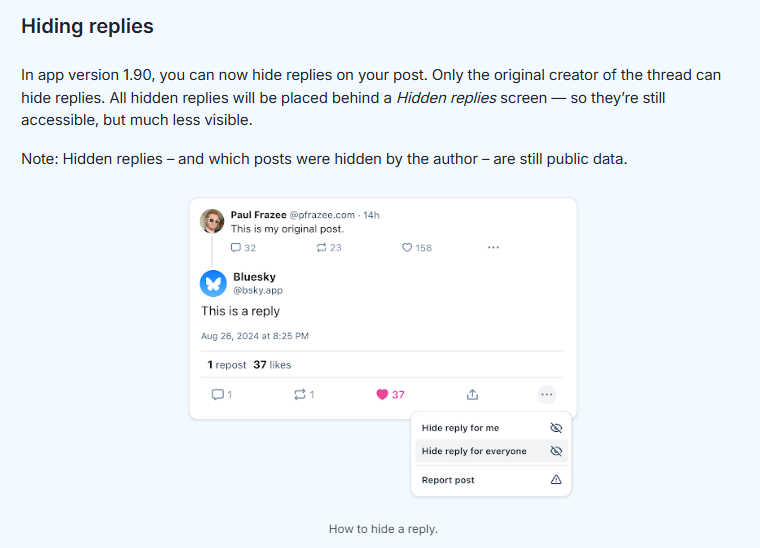Click reply icon on Paul Frazee's original post

[236, 248]
